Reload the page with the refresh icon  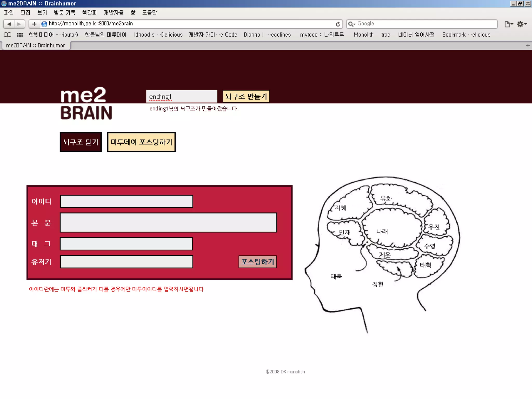338,24
